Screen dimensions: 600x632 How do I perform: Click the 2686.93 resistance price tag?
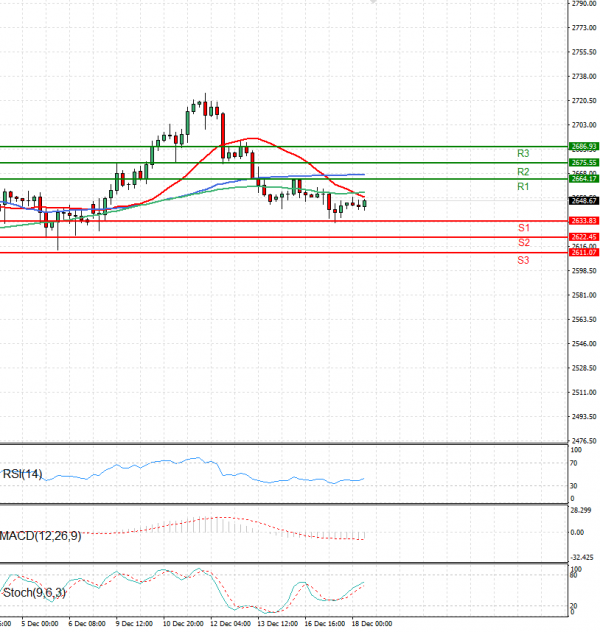coord(584,146)
